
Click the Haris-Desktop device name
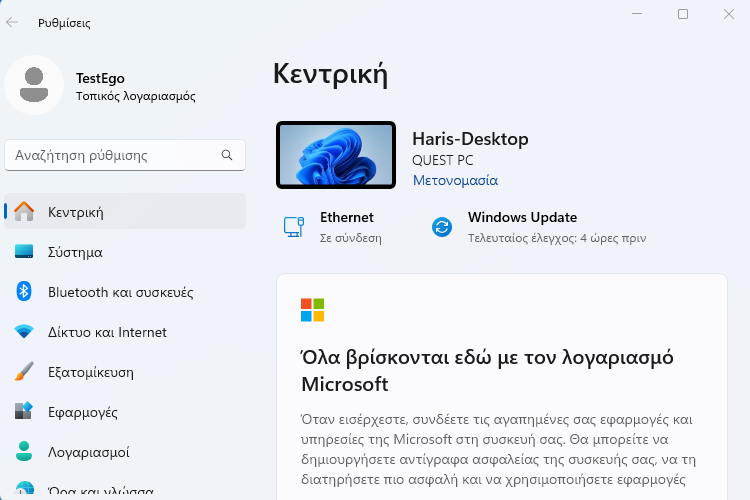click(x=470, y=139)
